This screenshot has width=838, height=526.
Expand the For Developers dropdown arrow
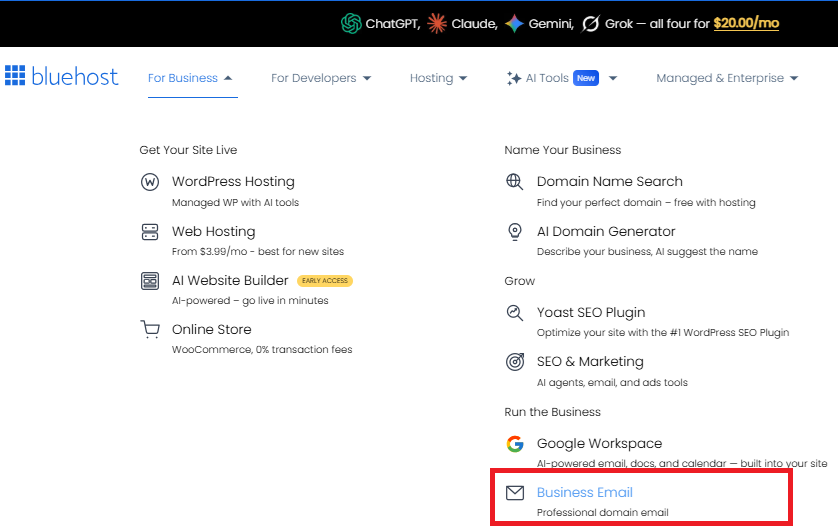(367, 78)
